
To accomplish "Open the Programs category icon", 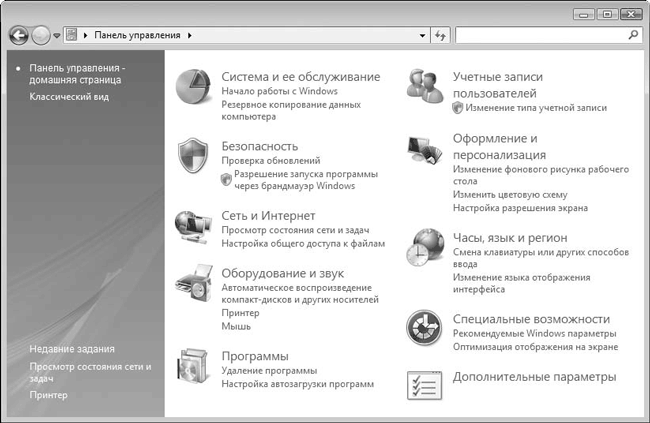I will (194, 367).
